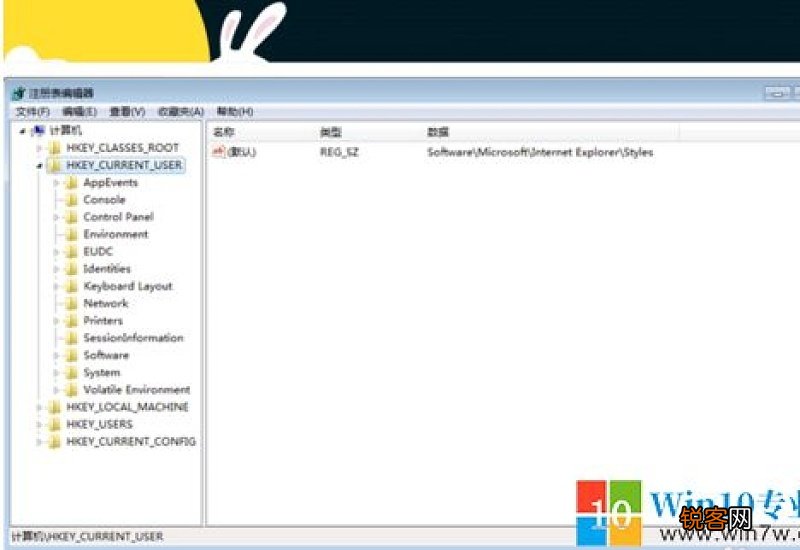Click the string value icon of (默认)
The width and height of the screenshot is (800, 550).
219,152
